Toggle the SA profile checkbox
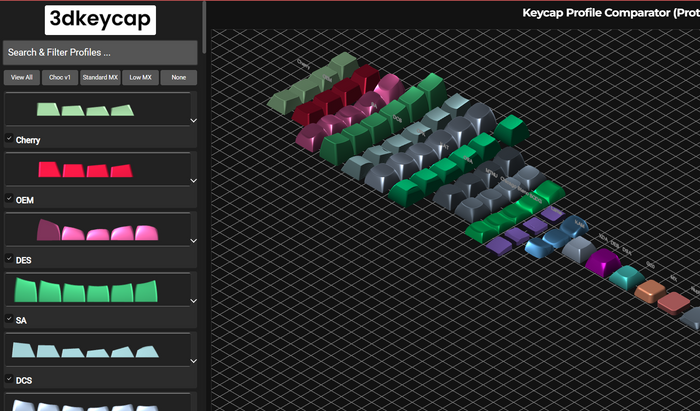Screen dimensions: 700x411 pyautogui.click(x=9, y=319)
